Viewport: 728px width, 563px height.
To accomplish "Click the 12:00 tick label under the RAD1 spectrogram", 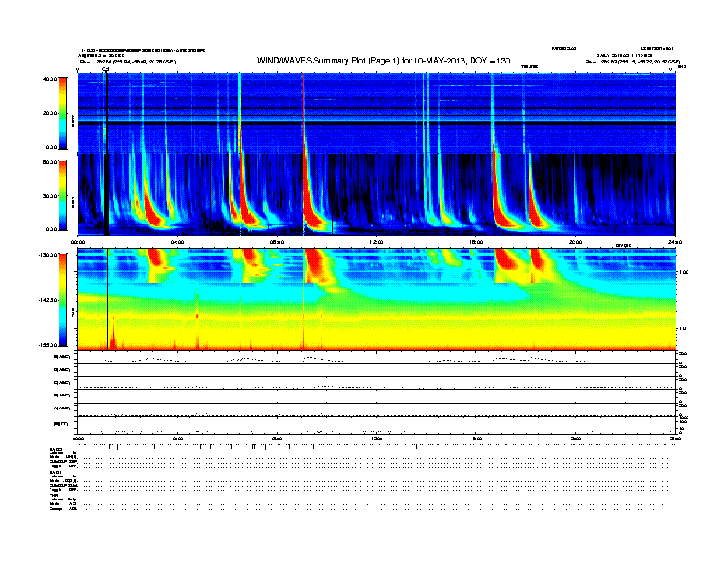I will [377, 242].
